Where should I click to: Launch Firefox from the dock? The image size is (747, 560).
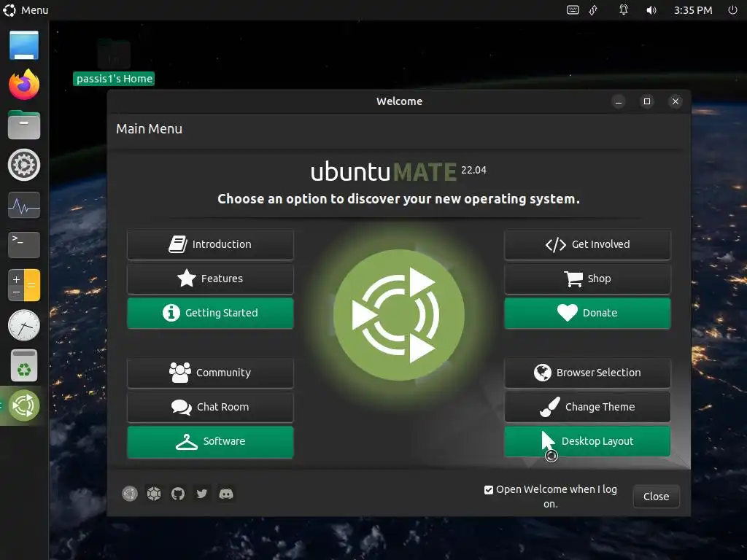24,85
